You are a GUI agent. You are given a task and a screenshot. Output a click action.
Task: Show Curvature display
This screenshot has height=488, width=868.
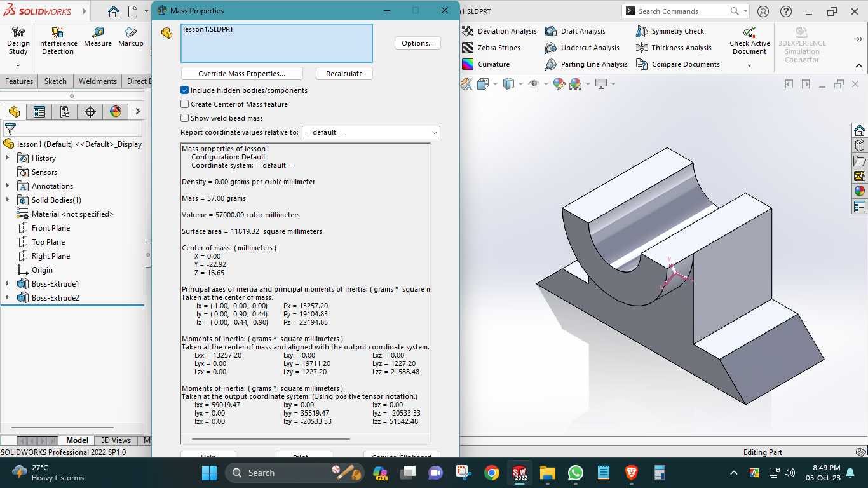(485, 64)
